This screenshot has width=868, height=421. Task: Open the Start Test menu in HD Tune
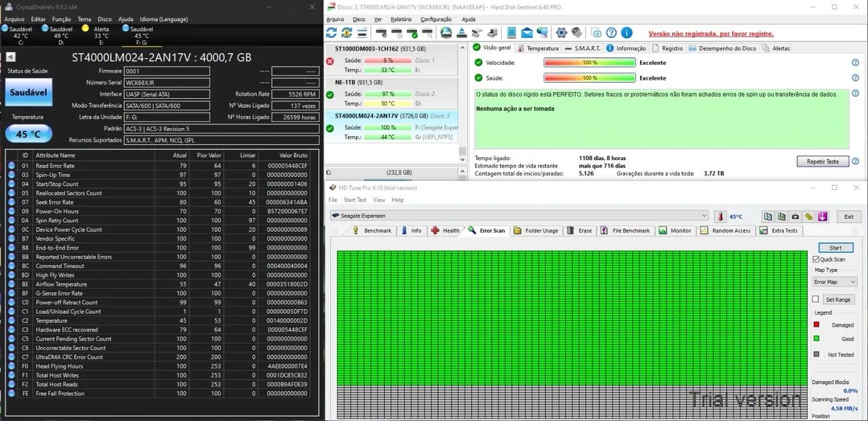tap(355, 200)
